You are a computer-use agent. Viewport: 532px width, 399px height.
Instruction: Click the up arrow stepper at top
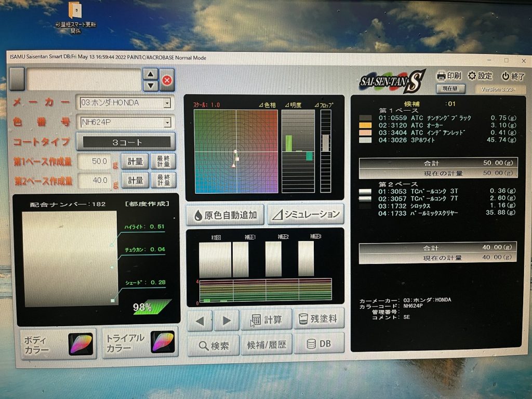click(x=150, y=75)
